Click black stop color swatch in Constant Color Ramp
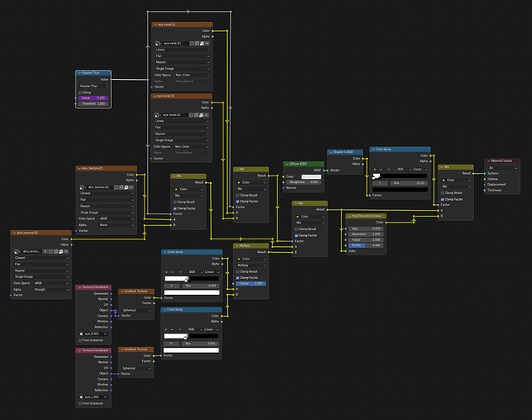Viewport: 532px width, 420px height. click(x=400, y=190)
